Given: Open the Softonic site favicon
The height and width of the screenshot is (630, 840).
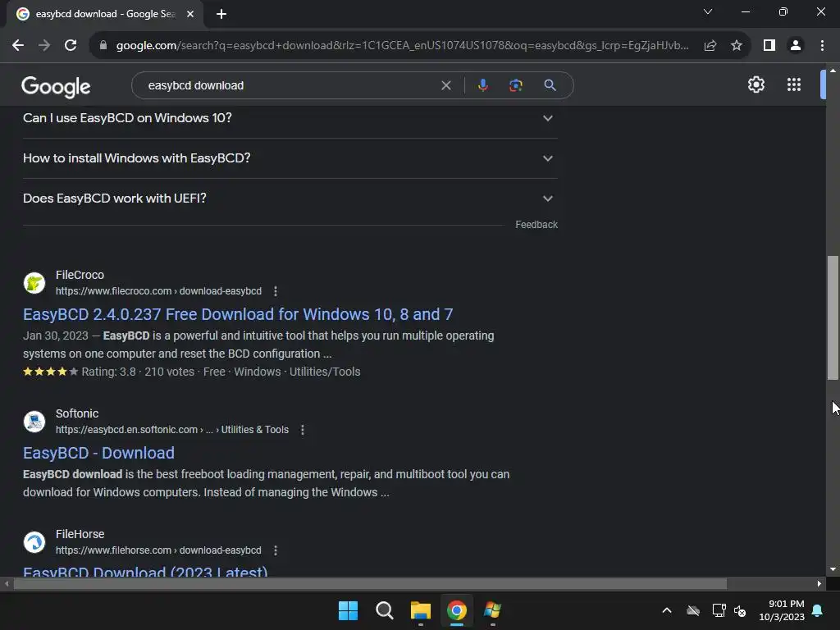Looking at the screenshot, I should pyautogui.click(x=34, y=422).
